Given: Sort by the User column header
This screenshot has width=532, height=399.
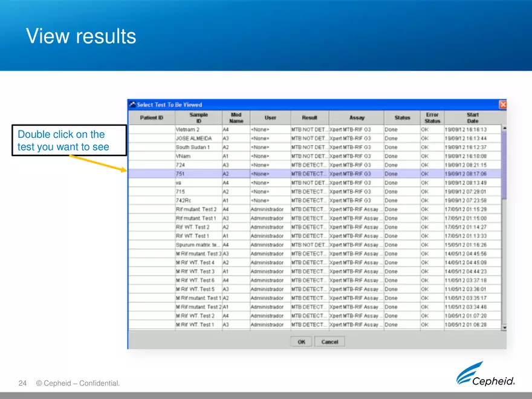Looking at the screenshot, I should point(271,117).
